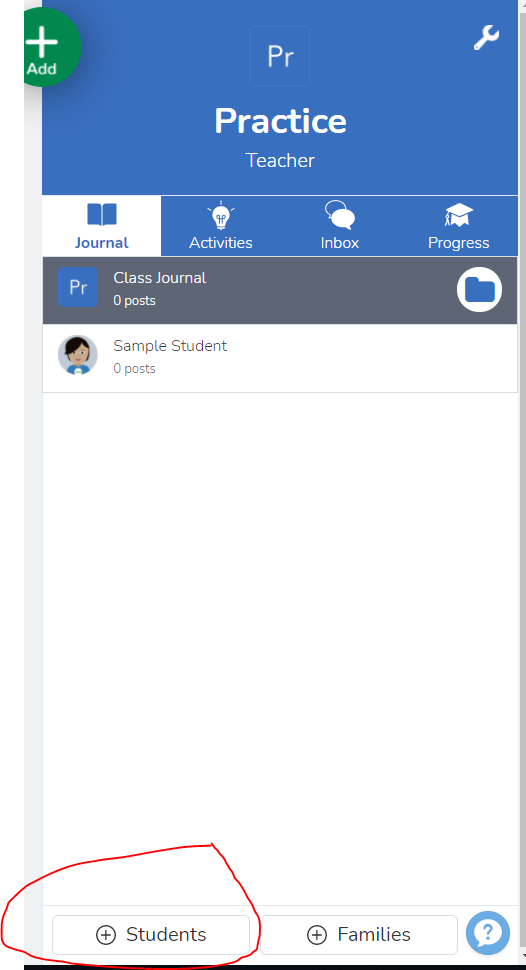The height and width of the screenshot is (970, 526).
Task: Click the plus icon inside Families button
Action: click(317, 935)
